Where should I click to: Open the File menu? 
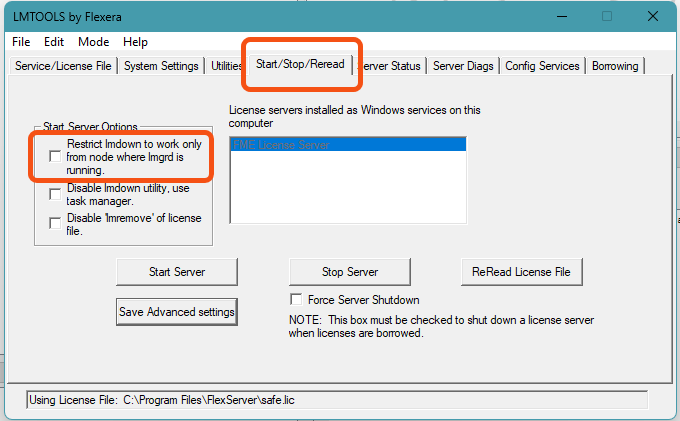click(21, 42)
